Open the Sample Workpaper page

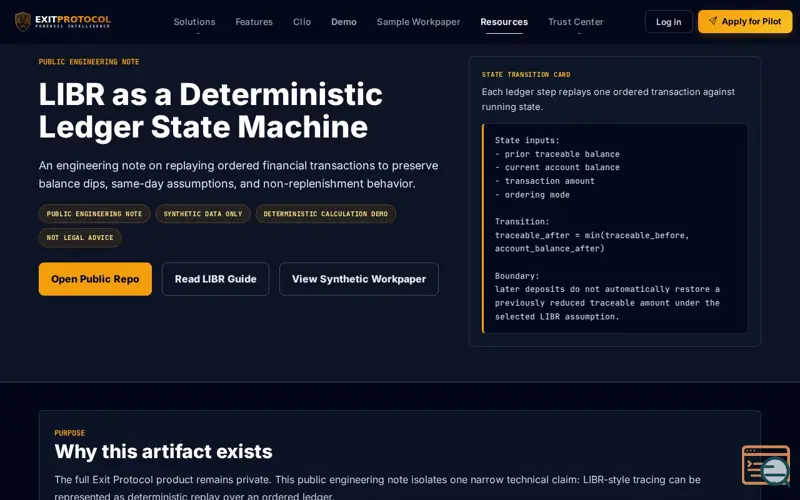click(x=418, y=22)
